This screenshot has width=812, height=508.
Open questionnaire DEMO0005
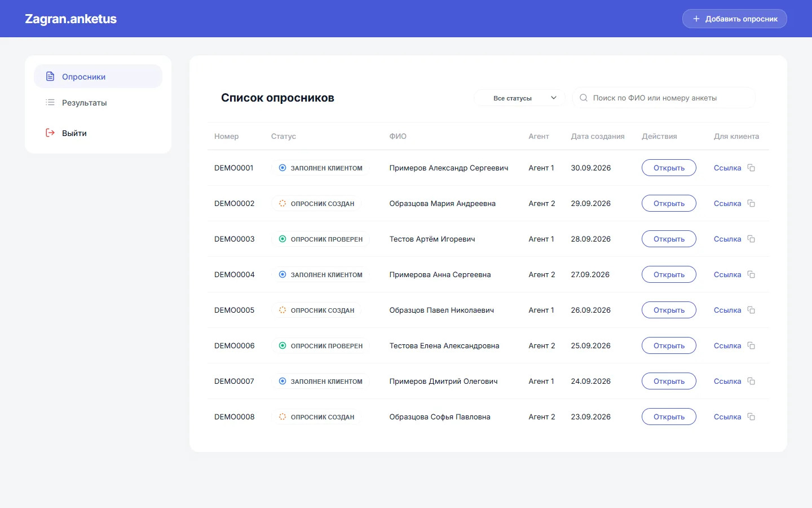tap(669, 310)
